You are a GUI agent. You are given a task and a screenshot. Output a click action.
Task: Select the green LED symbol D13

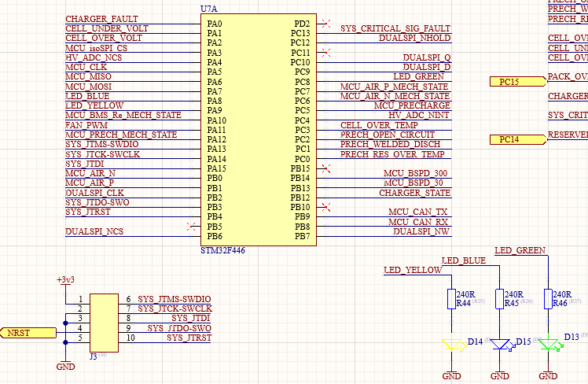coord(550,345)
